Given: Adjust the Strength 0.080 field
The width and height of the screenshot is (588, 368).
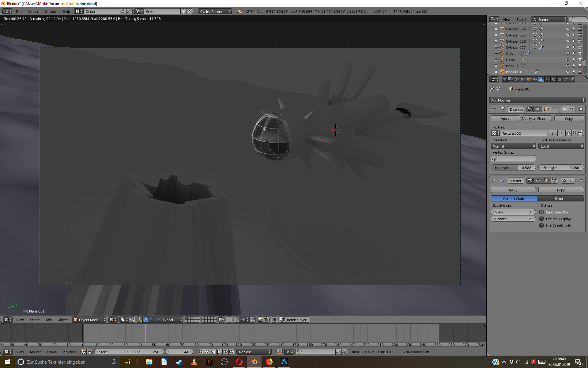Looking at the screenshot, I should (561, 167).
